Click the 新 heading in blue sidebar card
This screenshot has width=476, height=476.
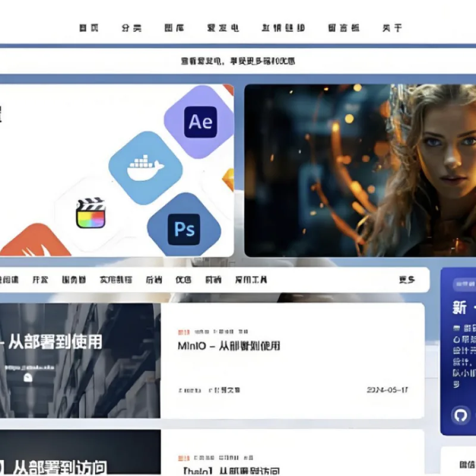(x=459, y=308)
